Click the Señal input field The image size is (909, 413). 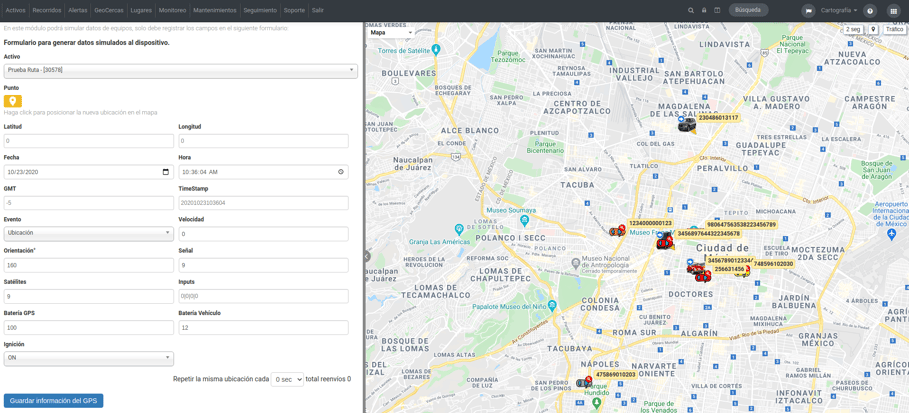263,265
